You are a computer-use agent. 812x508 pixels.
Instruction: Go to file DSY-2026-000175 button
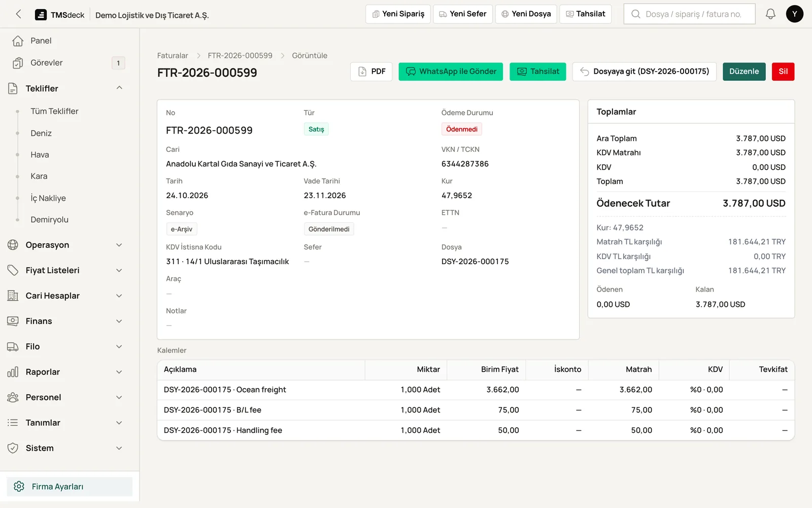tap(645, 72)
